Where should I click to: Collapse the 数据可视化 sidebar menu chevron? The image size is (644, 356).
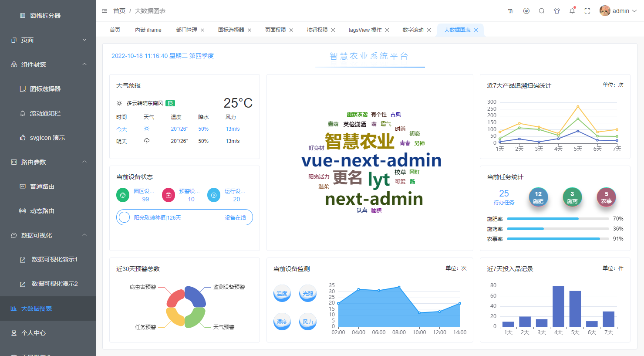[x=84, y=235]
